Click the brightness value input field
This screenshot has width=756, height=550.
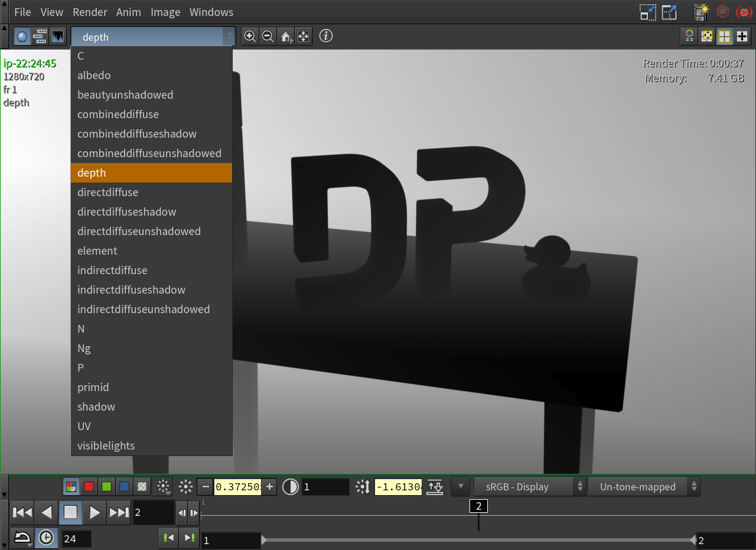(237, 487)
